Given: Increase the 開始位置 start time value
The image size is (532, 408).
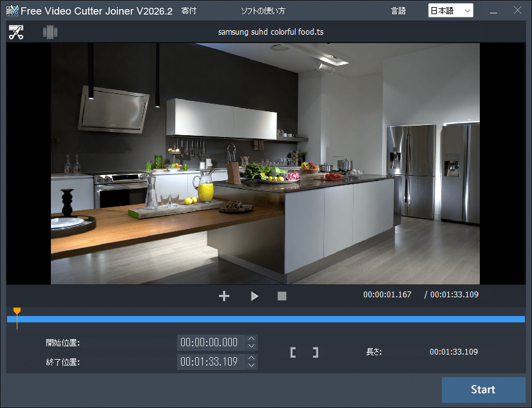Looking at the screenshot, I should (x=251, y=338).
